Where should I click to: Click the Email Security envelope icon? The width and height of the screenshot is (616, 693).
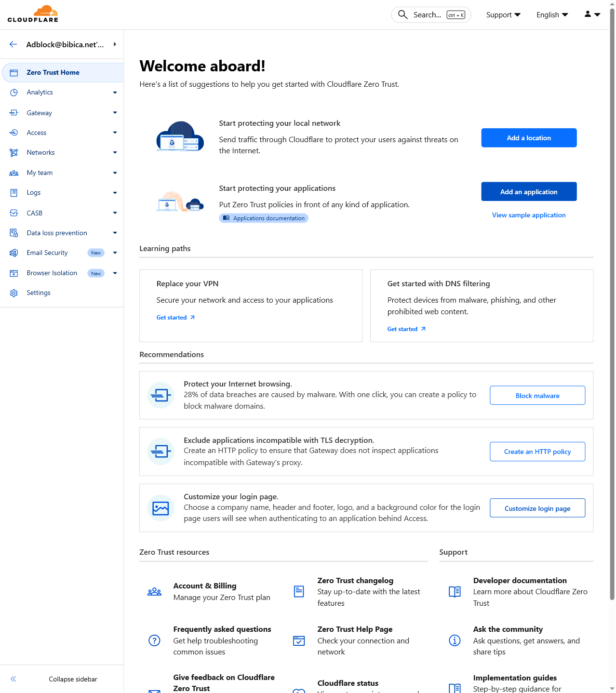(x=14, y=253)
